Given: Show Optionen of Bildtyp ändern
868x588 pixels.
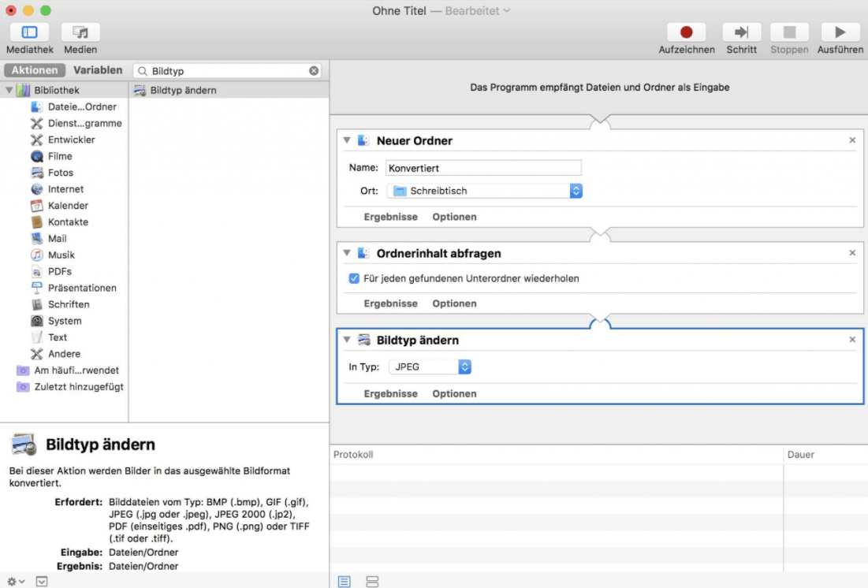Looking at the screenshot, I should (x=454, y=393).
